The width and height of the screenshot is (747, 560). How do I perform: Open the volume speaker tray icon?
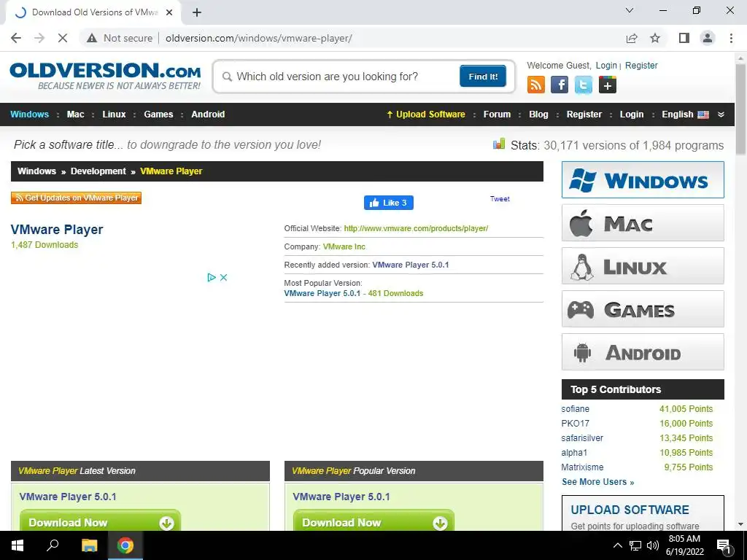(x=653, y=545)
